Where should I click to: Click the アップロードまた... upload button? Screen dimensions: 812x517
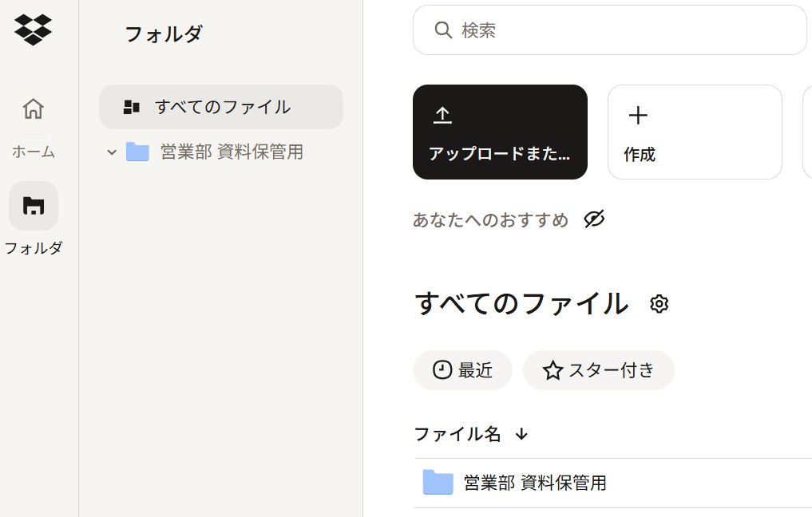[500, 132]
